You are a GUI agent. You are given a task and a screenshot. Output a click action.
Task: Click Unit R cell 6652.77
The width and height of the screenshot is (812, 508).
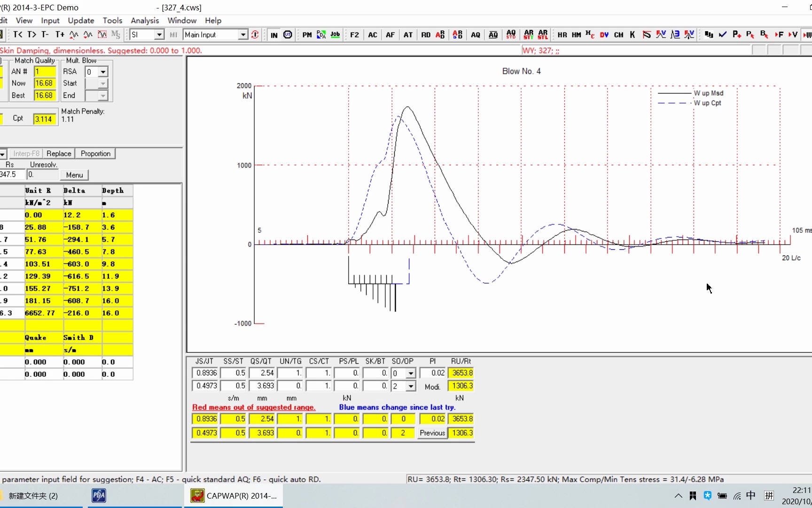(x=44, y=313)
